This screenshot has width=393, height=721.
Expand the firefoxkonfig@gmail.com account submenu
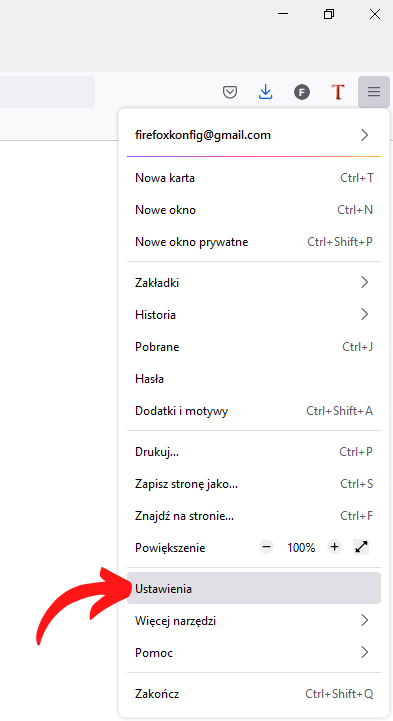(x=254, y=135)
